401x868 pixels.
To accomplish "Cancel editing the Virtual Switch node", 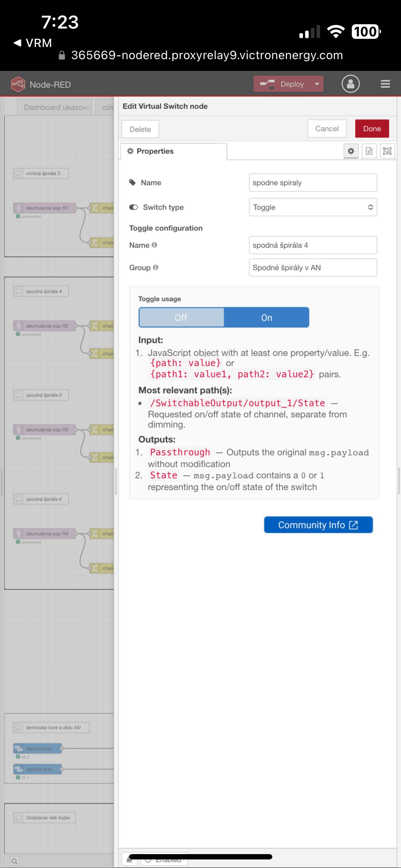I will [327, 129].
